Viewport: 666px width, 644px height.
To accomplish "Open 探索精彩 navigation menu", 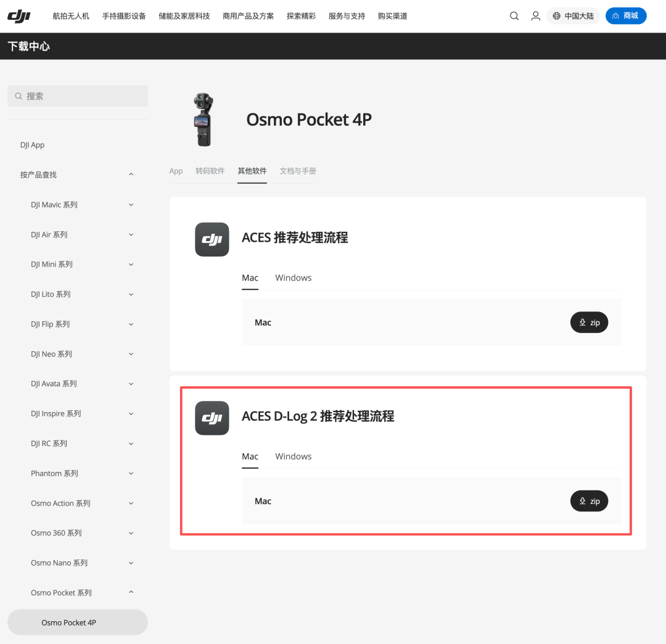I will (x=301, y=16).
